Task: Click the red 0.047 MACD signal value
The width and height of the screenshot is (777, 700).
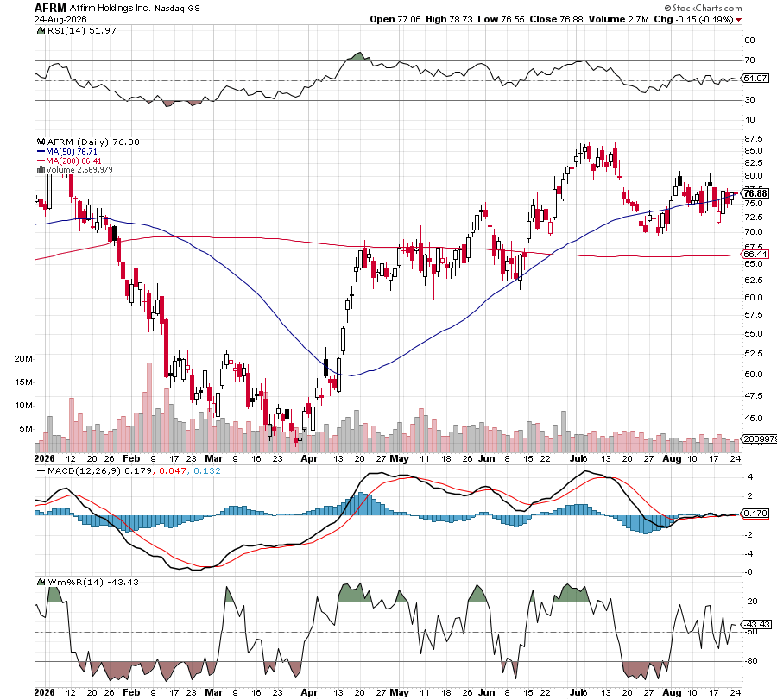Action: pos(173,470)
